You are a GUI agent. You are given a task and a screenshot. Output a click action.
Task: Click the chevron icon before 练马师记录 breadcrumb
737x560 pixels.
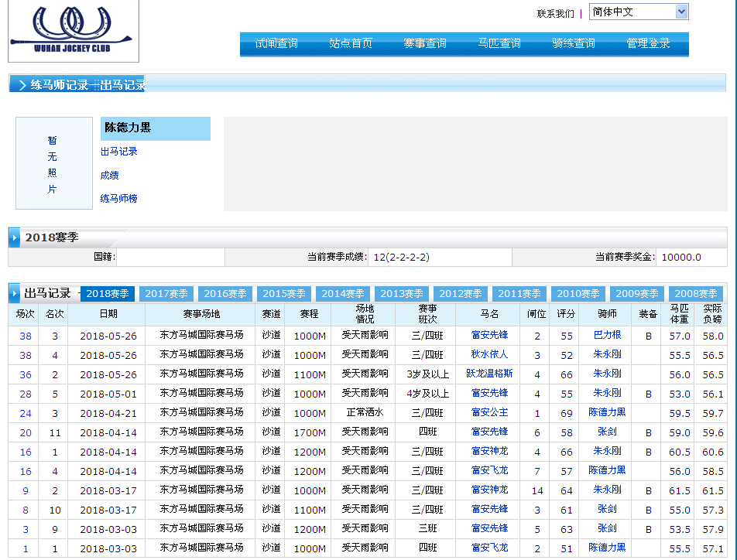22,85
